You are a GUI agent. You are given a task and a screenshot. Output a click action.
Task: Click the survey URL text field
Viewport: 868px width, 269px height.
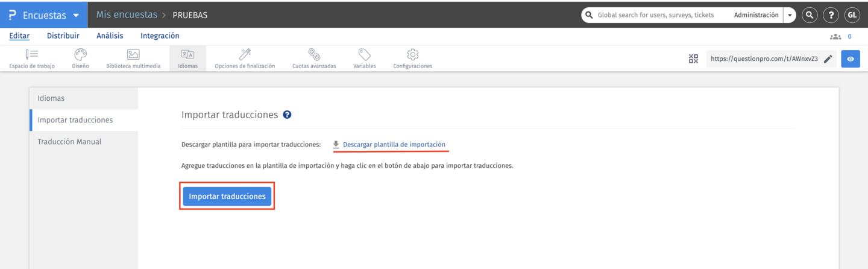764,59
